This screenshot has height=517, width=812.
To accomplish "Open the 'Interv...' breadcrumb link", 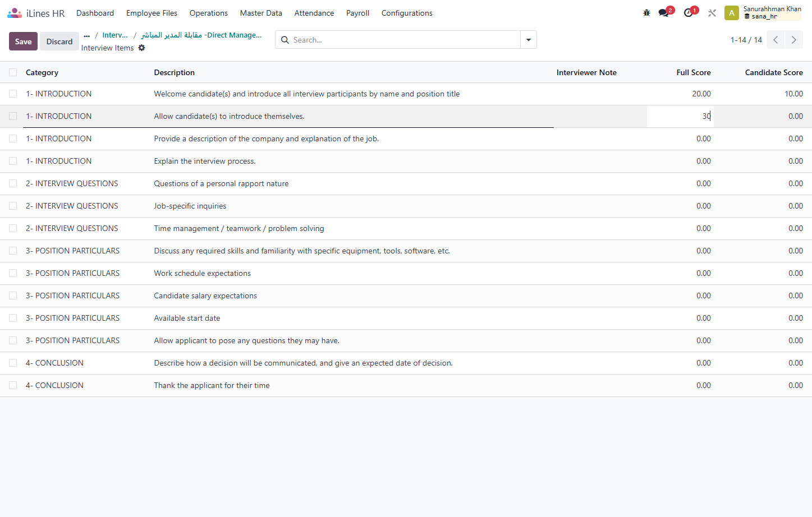I will point(115,35).
